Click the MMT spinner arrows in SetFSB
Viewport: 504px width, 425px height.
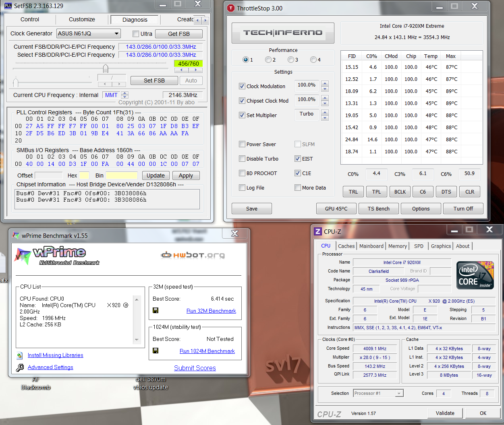click(124, 95)
